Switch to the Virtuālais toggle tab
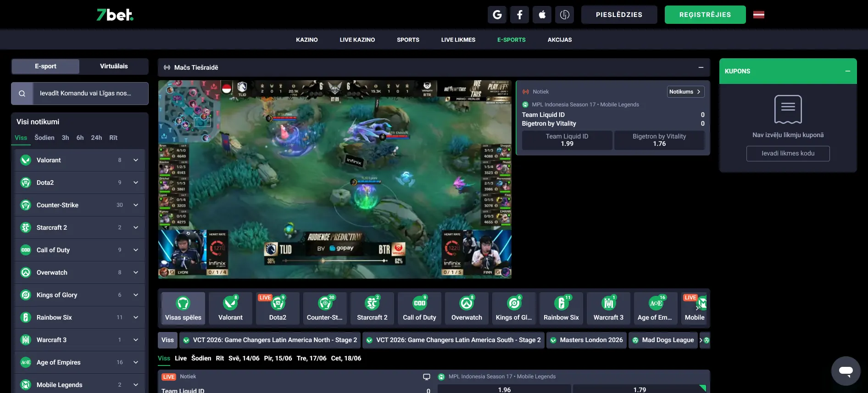868x393 pixels. [x=114, y=66]
